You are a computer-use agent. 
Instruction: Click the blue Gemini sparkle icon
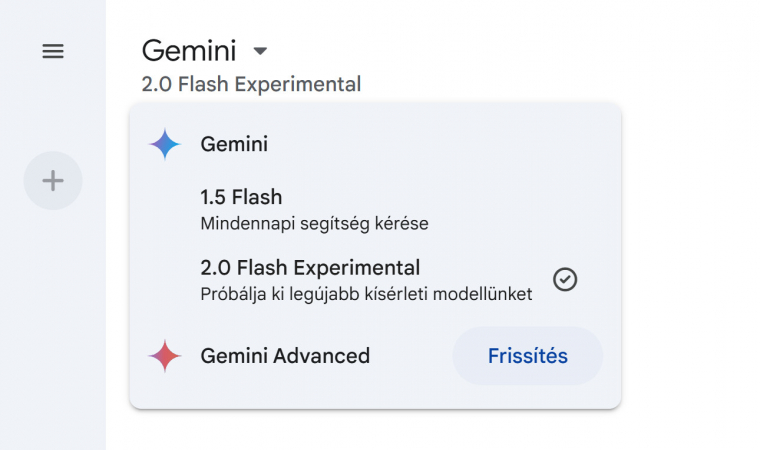tap(165, 144)
